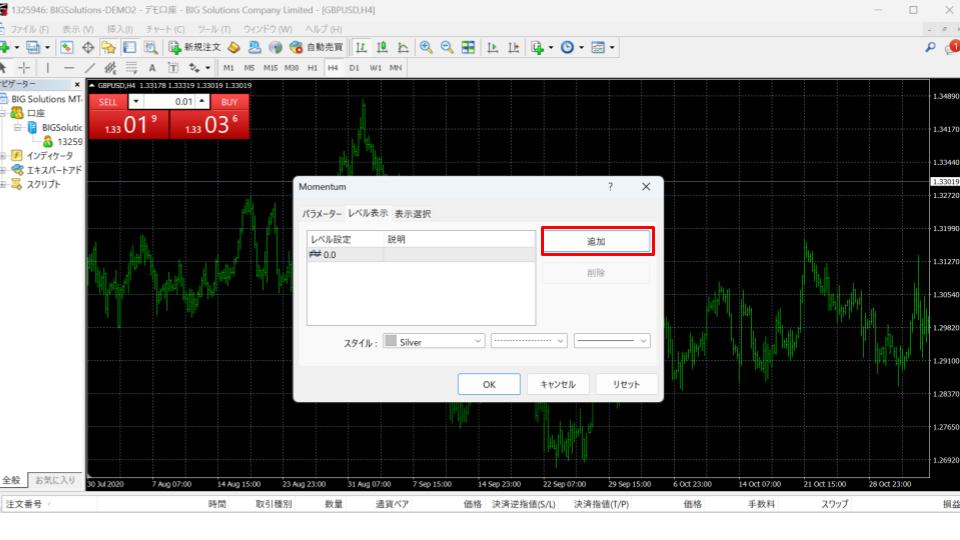Show the Market Watch window icon

(67, 47)
